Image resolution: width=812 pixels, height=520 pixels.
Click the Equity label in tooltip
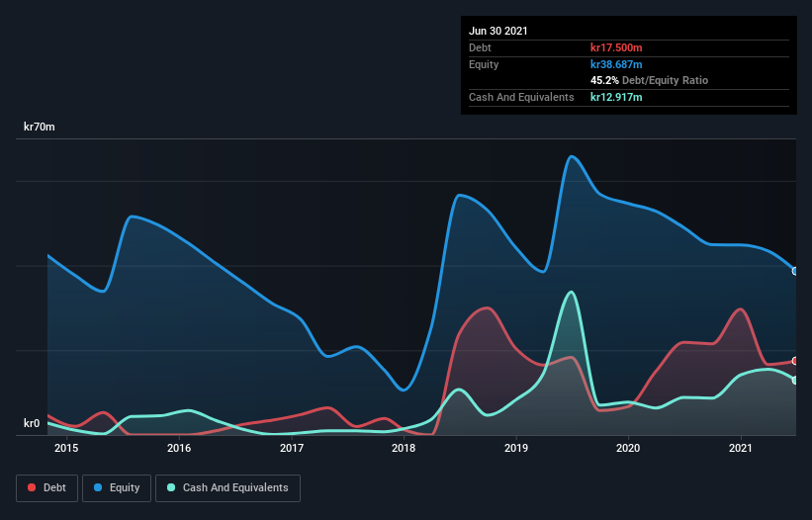[484, 64]
